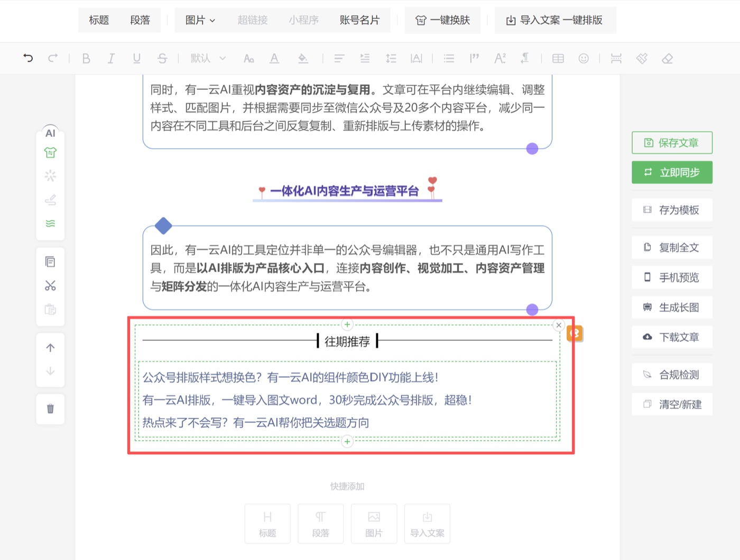Close the selected 往期推荐 block
The width and height of the screenshot is (740, 560).
[559, 325]
